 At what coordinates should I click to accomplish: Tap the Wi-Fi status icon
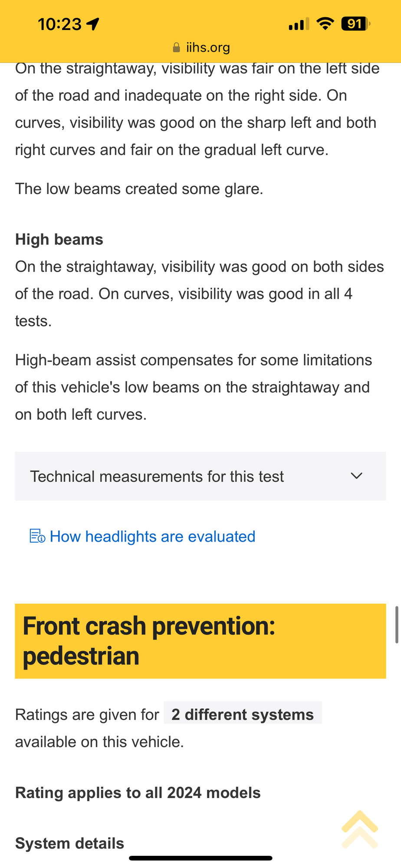click(x=325, y=23)
